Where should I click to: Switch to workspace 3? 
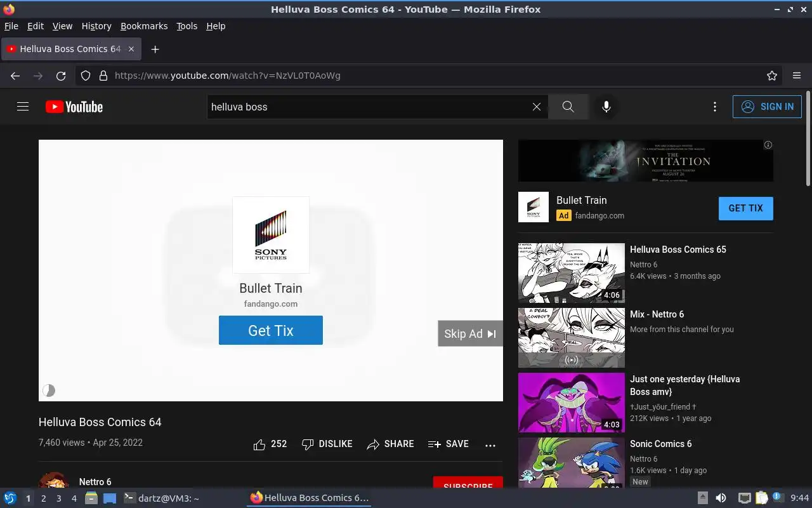pyautogui.click(x=58, y=498)
